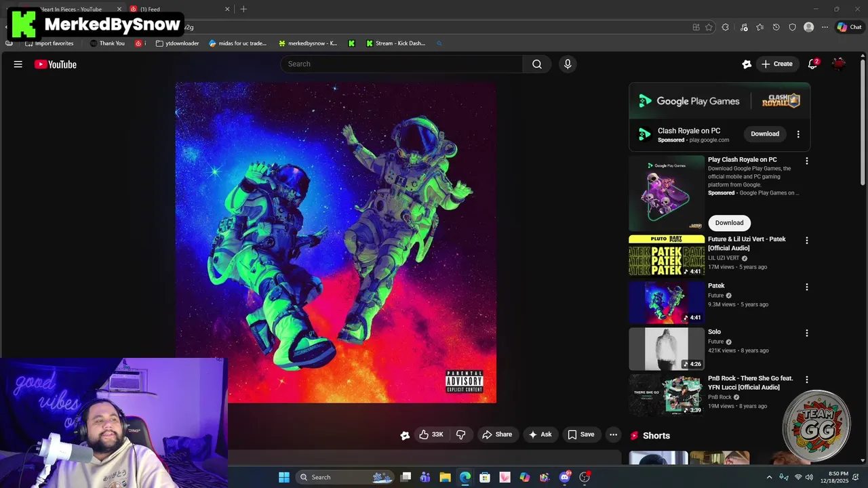Open There She Go video thumbnail
The height and width of the screenshot is (488, 868).
tap(667, 394)
